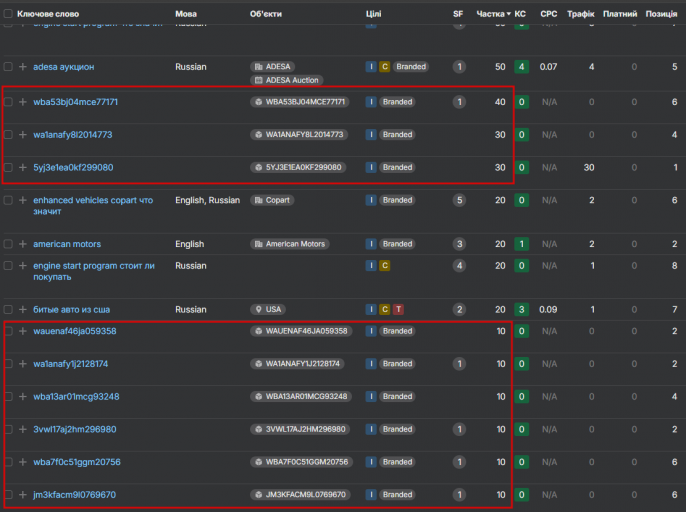The image size is (686, 512).
Task: Check the box for adesa аукцион row
Action: pos(8,67)
